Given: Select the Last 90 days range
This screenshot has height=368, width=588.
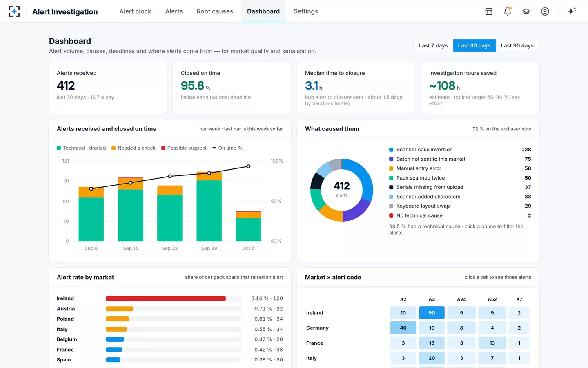Looking at the screenshot, I should pos(517,45).
